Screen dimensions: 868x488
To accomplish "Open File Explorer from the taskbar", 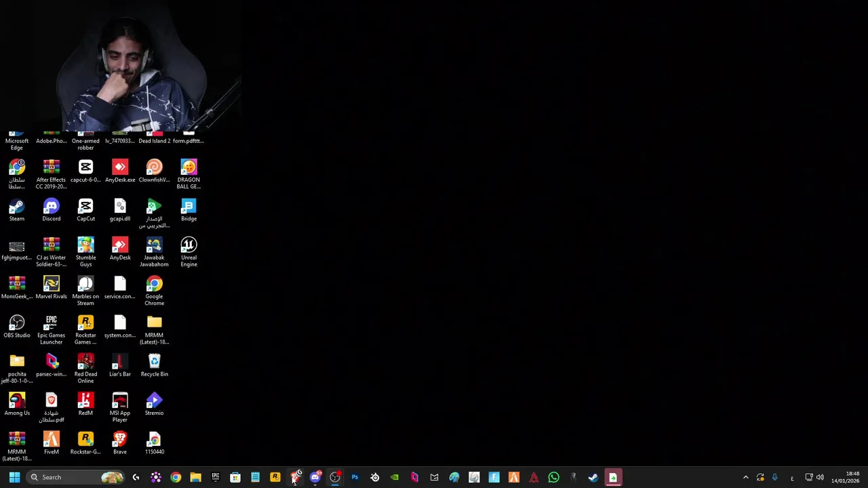I will coord(195,477).
